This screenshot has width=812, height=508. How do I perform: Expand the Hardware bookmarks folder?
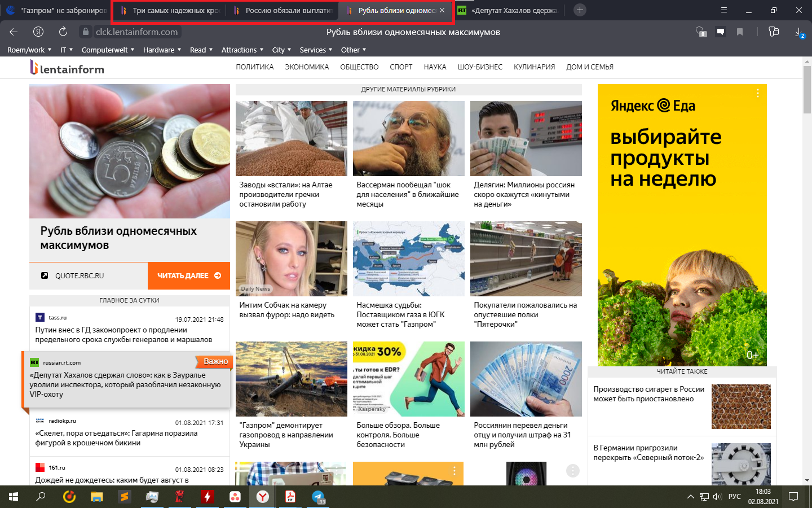tap(162, 50)
